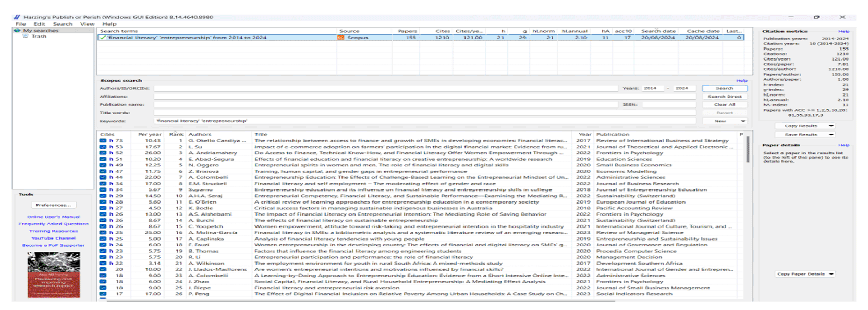This screenshot has width=868, height=310.
Task: Open the File menu
Action: tap(20, 24)
